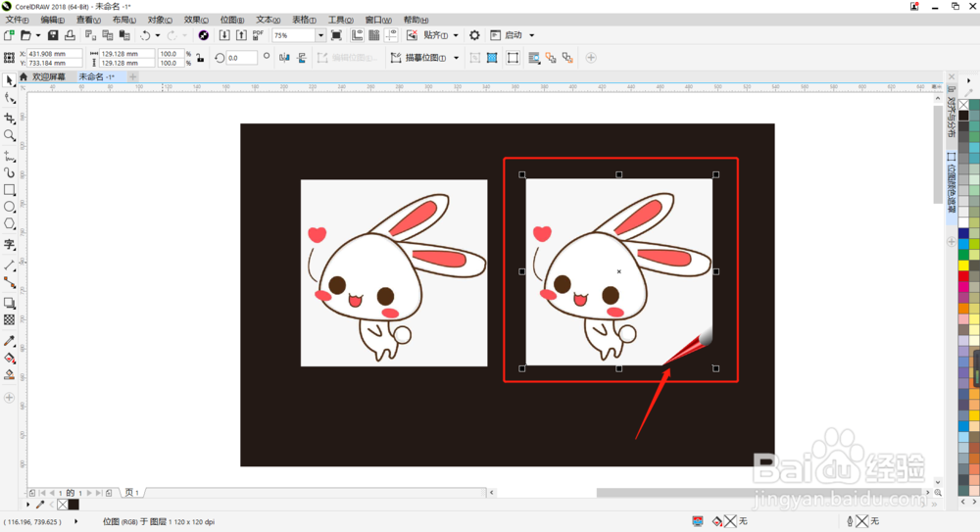
Task: Select the Connector tool
Action: [10, 282]
